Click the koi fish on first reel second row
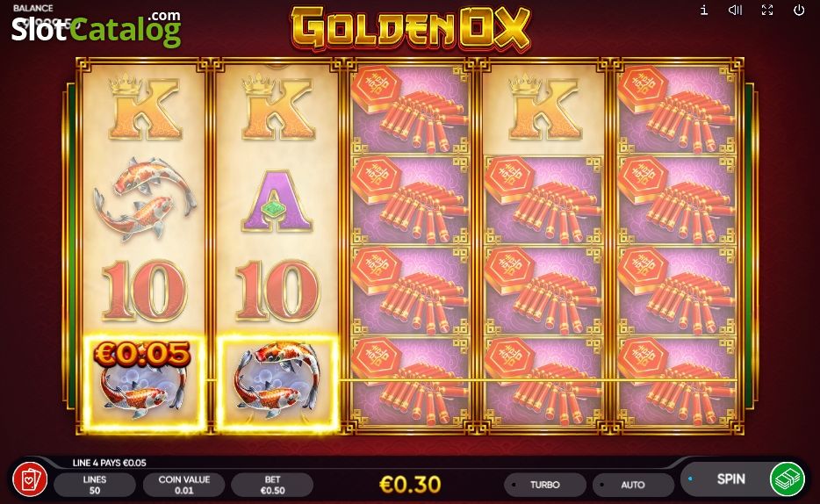 (x=144, y=199)
